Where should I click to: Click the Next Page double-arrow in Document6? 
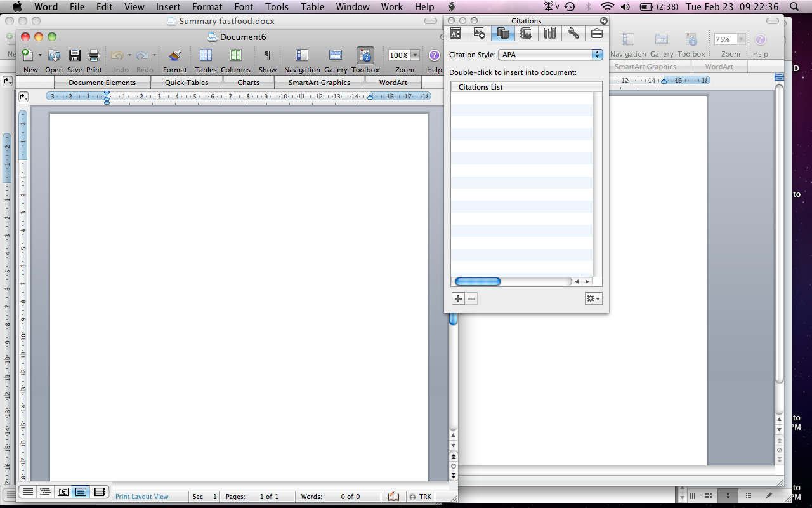tap(453, 475)
